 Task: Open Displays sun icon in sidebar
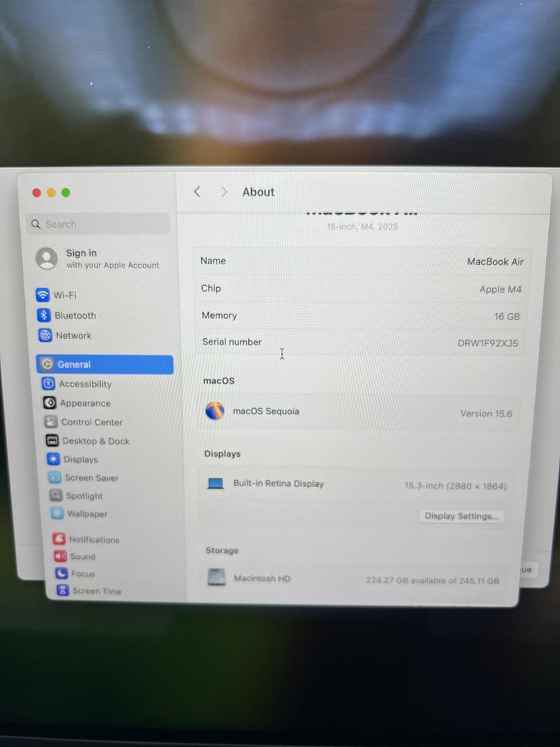point(53,459)
